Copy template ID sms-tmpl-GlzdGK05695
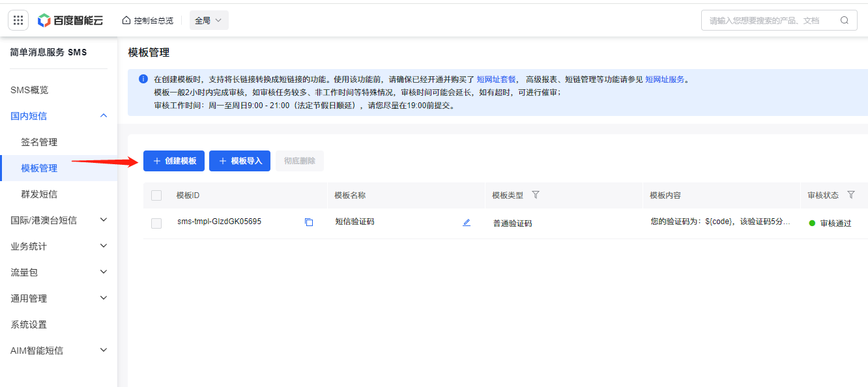This screenshot has width=868, height=387. tap(309, 222)
